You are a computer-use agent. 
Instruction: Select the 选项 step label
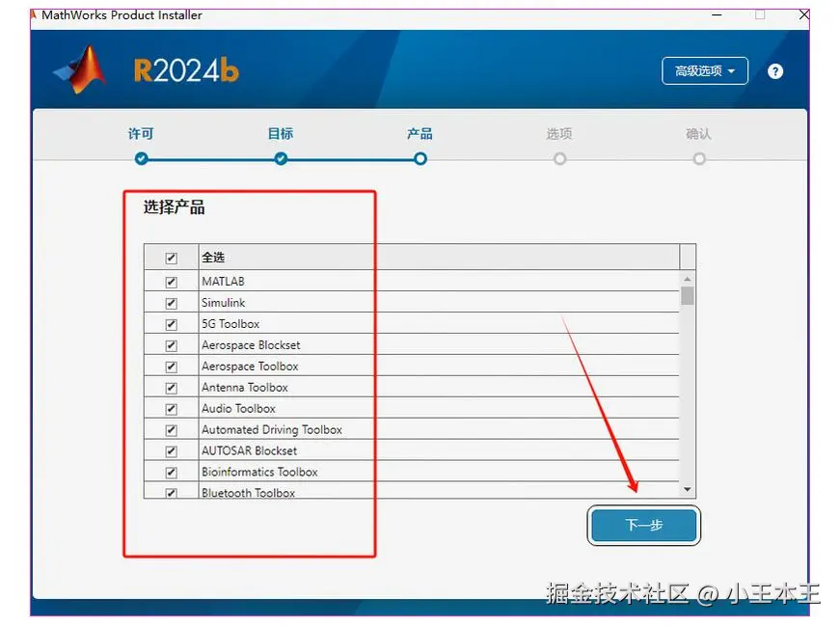559,134
